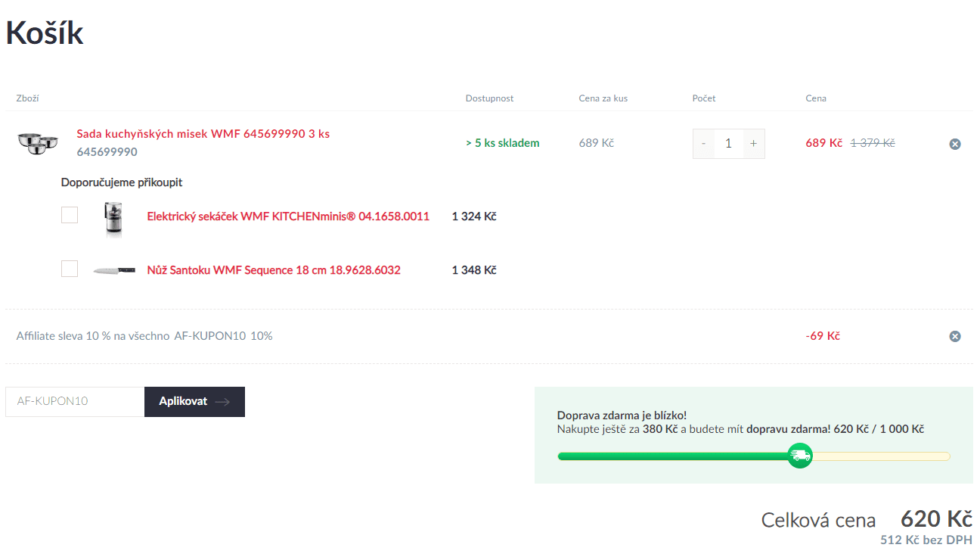This screenshot has height=554, width=980.
Task: Remove the WMF bowl set from cart
Action: click(x=955, y=144)
